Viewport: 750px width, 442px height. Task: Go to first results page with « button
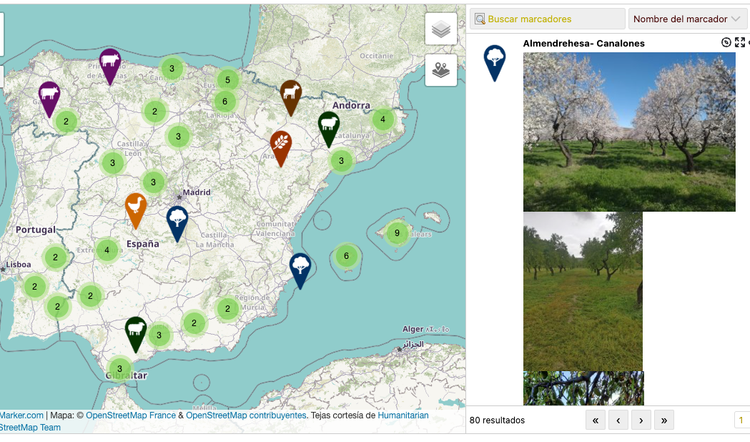596,420
